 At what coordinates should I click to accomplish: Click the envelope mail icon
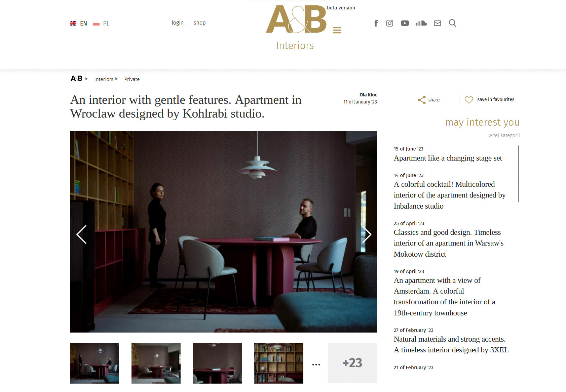(x=438, y=23)
